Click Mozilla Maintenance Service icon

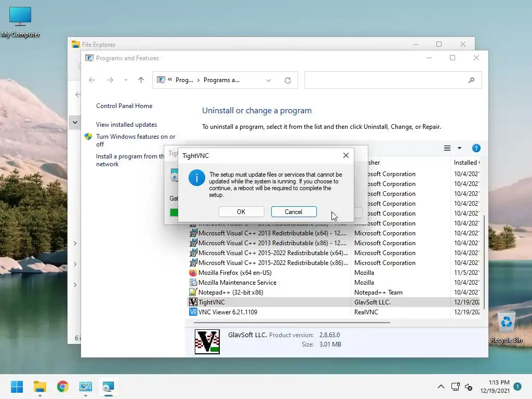[193, 282]
